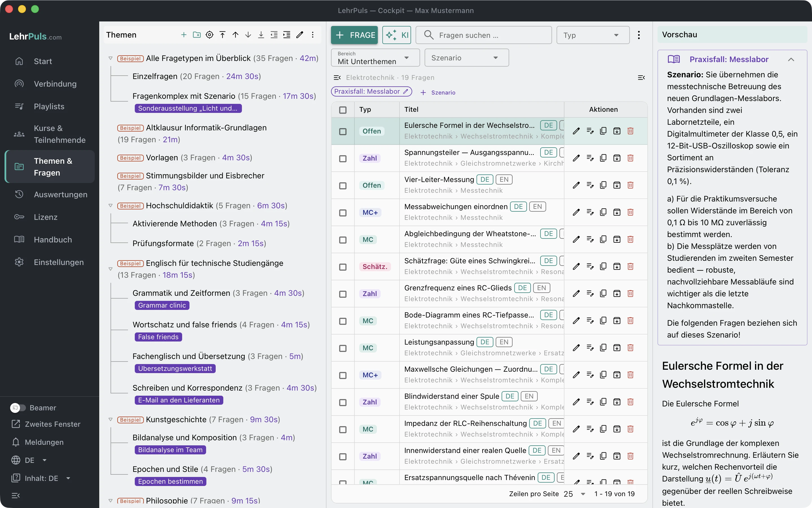
Task: Open the Typ filter dropdown
Action: [593, 35]
